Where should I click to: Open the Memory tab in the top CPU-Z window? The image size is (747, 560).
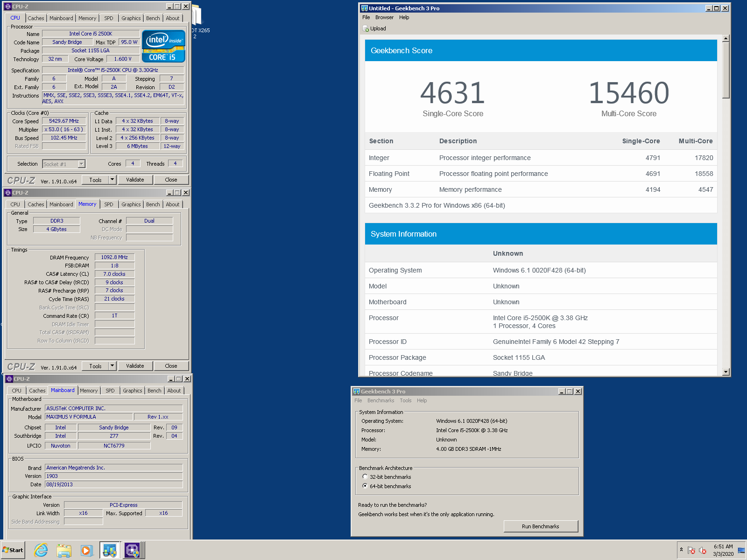87,18
